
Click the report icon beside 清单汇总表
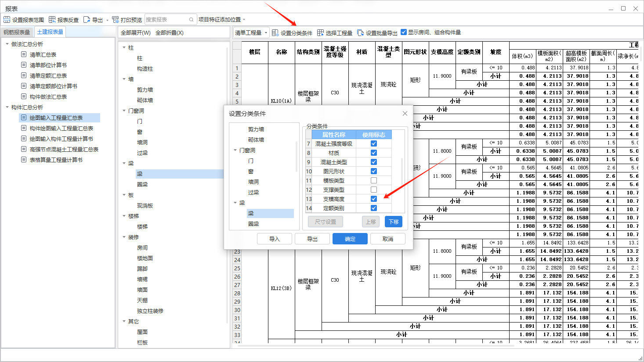(24, 54)
